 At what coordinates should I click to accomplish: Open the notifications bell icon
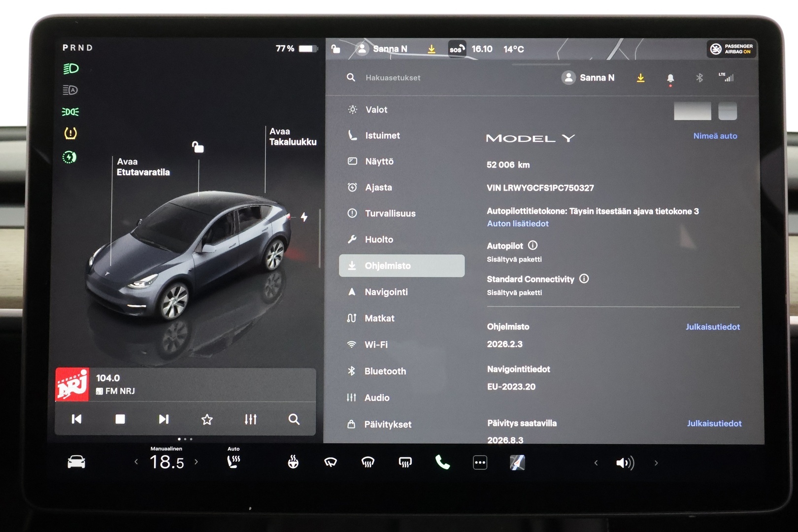coord(670,78)
